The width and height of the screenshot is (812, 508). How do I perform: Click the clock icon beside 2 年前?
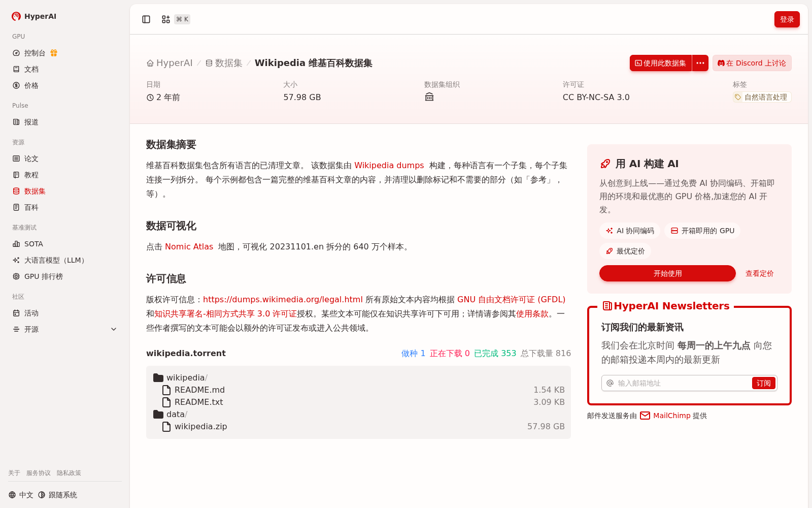150,98
